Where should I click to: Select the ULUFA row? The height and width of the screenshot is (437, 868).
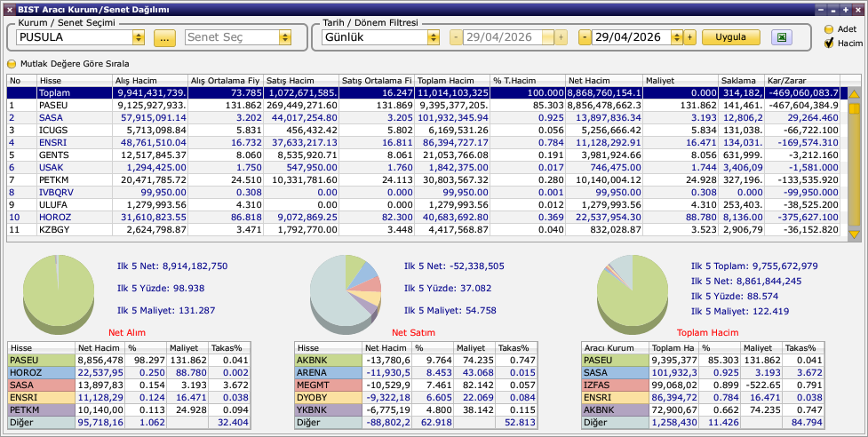point(424,204)
